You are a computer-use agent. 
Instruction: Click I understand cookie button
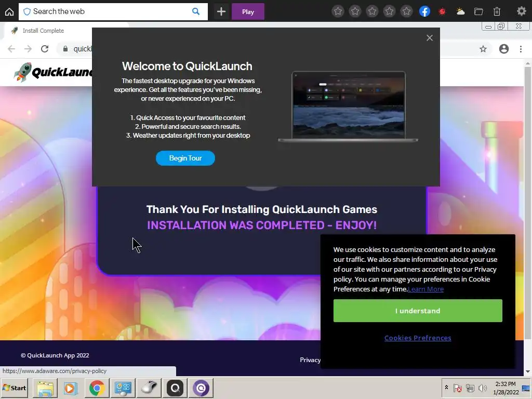418,311
